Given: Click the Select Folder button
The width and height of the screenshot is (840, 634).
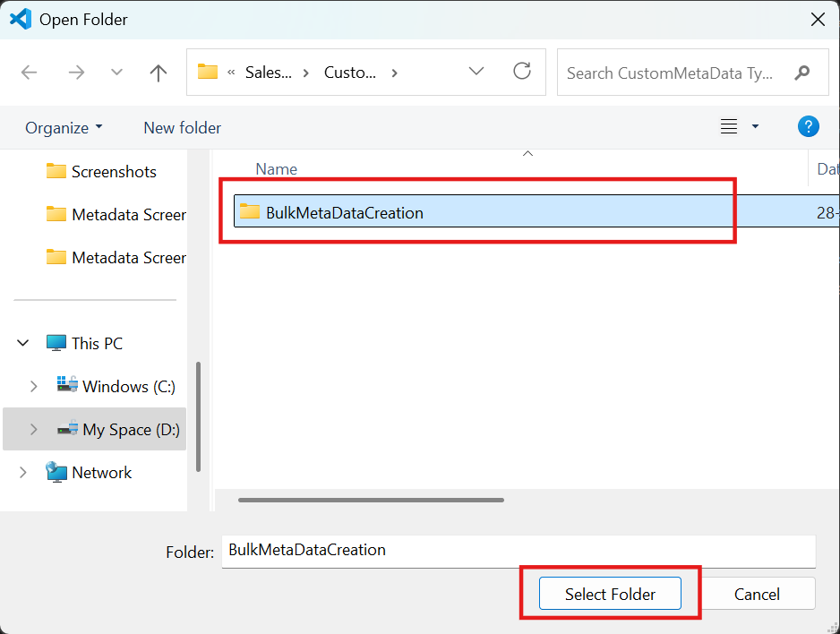Looking at the screenshot, I should pyautogui.click(x=610, y=594).
